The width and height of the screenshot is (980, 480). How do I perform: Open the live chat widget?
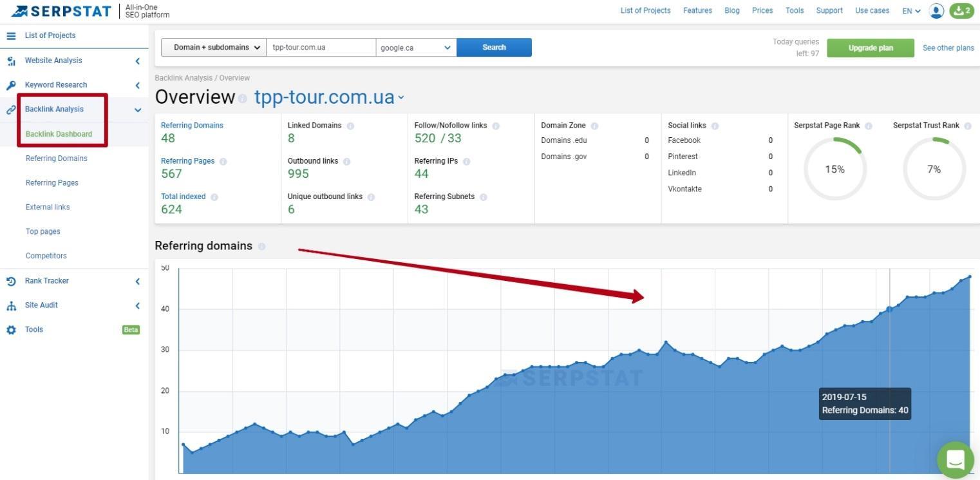[x=956, y=459]
